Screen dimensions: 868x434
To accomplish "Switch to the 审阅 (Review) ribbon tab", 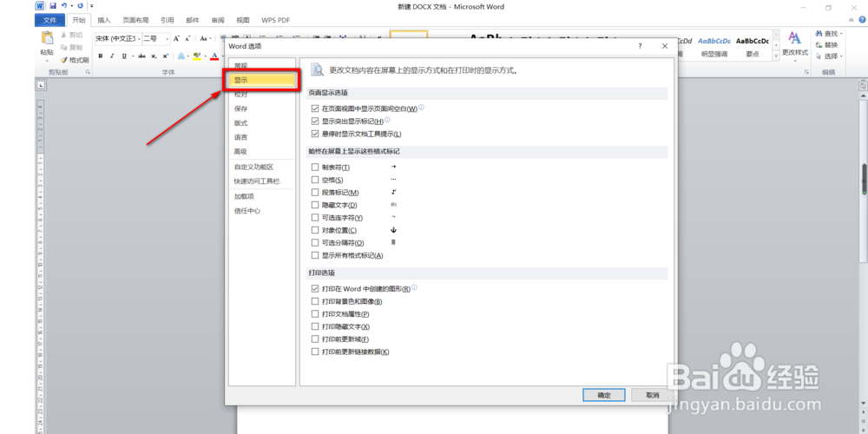I will click(x=218, y=21).
